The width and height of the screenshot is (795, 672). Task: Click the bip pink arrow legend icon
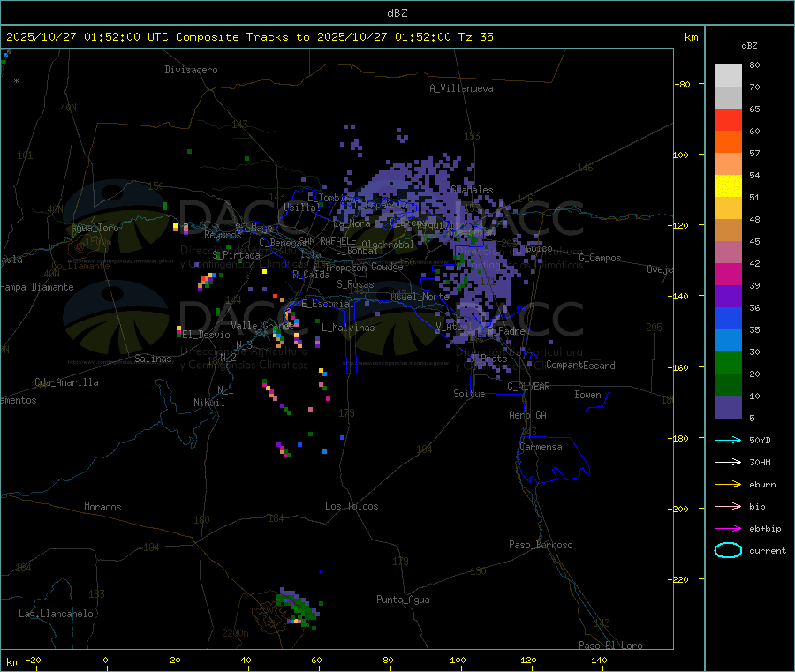coord(728,506)
